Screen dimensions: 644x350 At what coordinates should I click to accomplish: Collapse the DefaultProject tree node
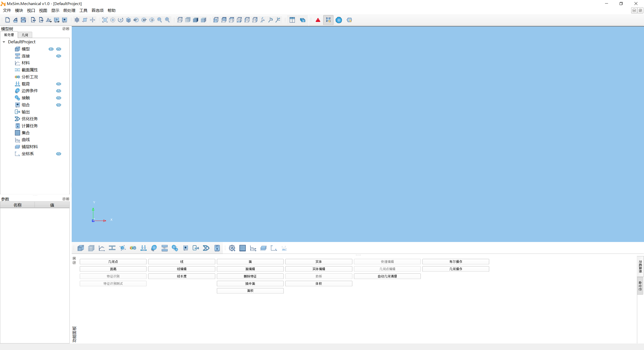click(4, 42)
